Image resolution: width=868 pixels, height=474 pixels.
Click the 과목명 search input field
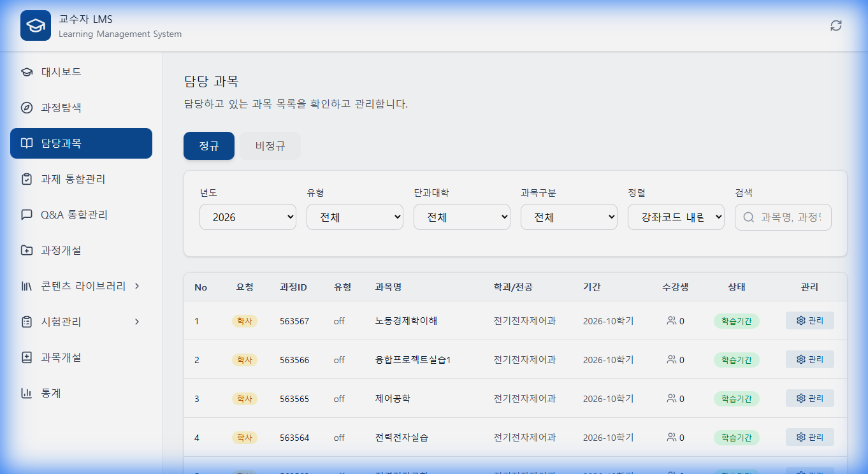pyautogui.click(x=783, y=217)
